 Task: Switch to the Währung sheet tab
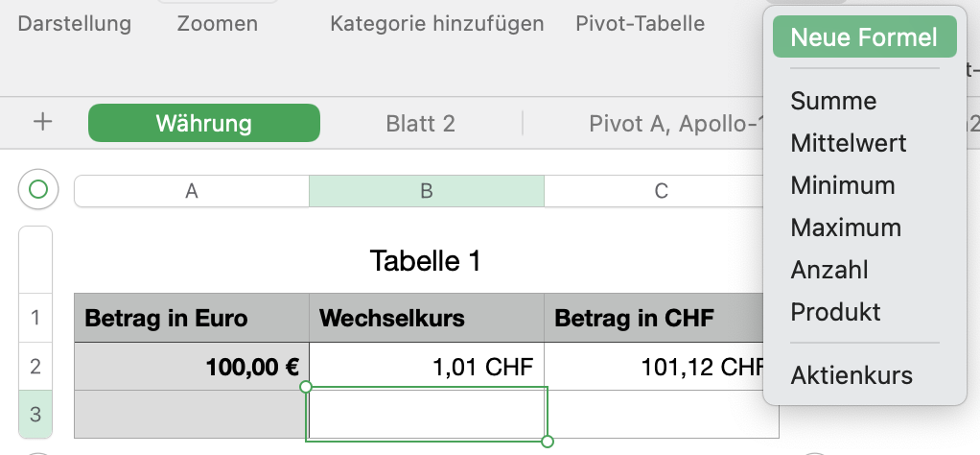[x=204, y=123]
